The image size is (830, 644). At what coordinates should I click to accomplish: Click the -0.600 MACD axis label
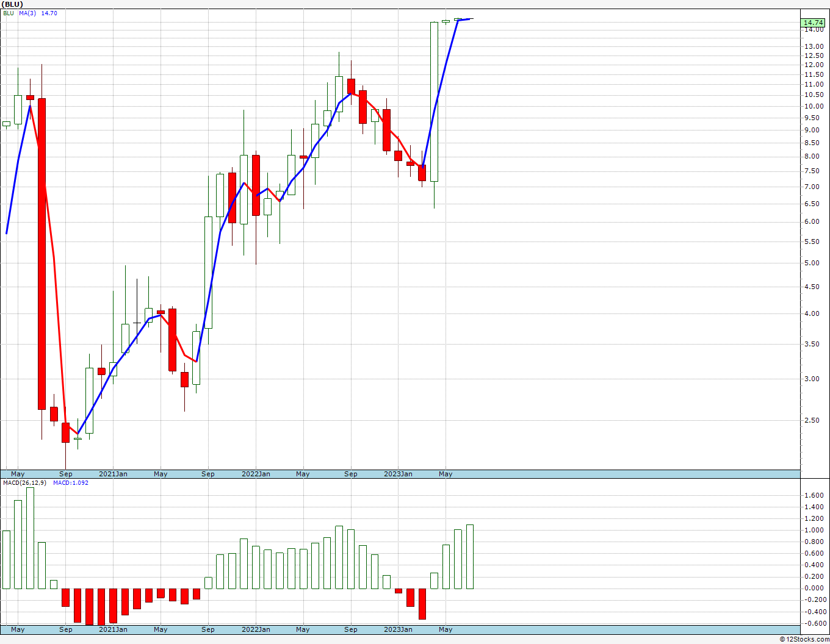815,623
